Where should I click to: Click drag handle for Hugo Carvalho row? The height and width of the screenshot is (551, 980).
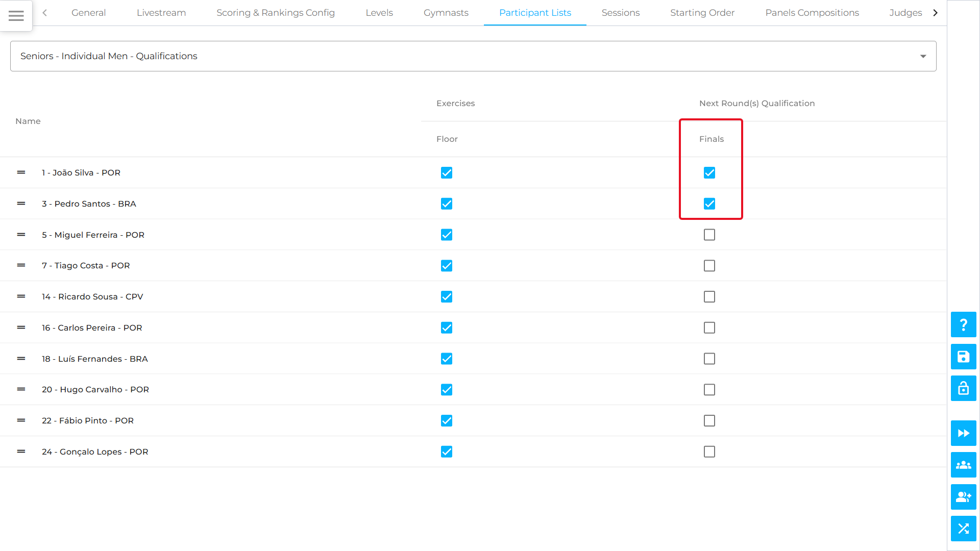(21, 389)
